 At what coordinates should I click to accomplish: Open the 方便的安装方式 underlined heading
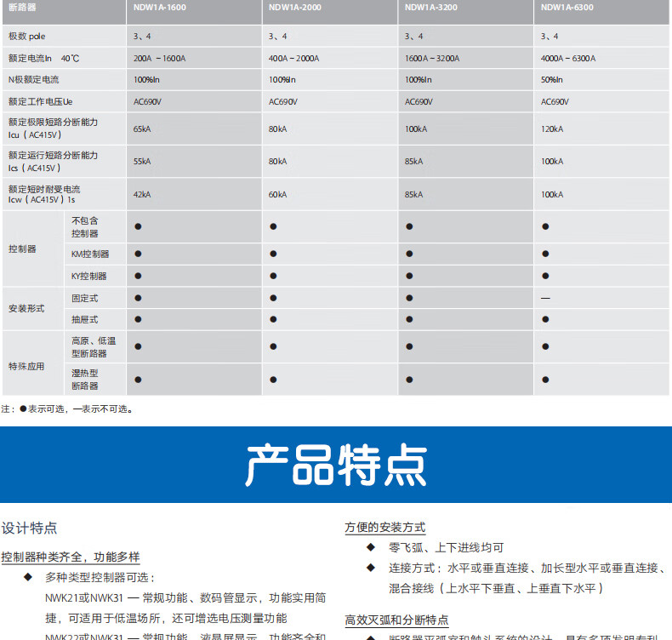click(x=384, y=528)
